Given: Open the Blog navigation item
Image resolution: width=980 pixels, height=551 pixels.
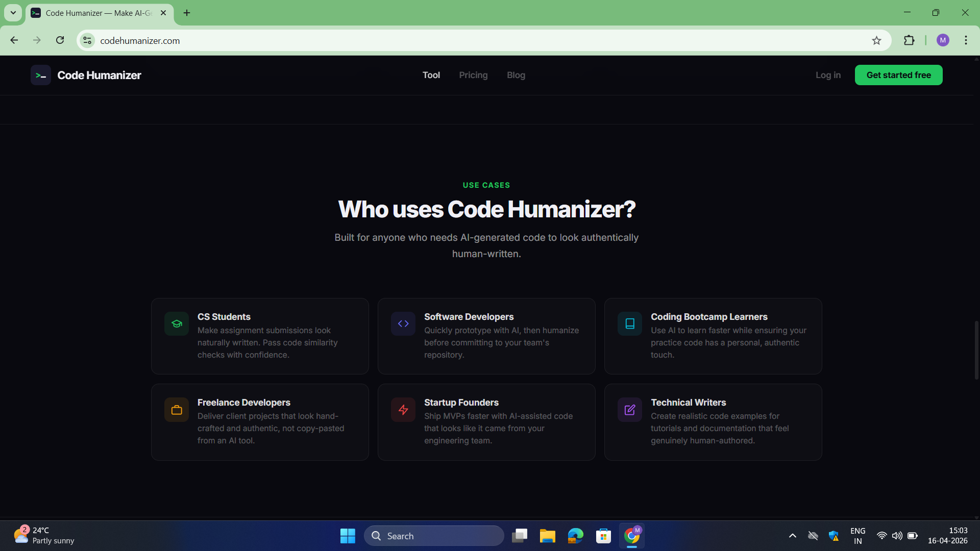Looking at the screenshot, I should point(516,75).
